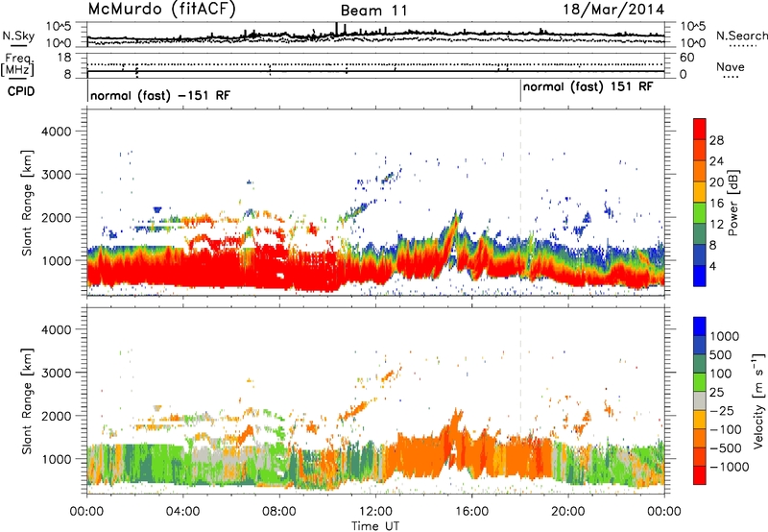Click the "18" frequency axis tick label
The image size is (768, 532).
tap(63, 58)
